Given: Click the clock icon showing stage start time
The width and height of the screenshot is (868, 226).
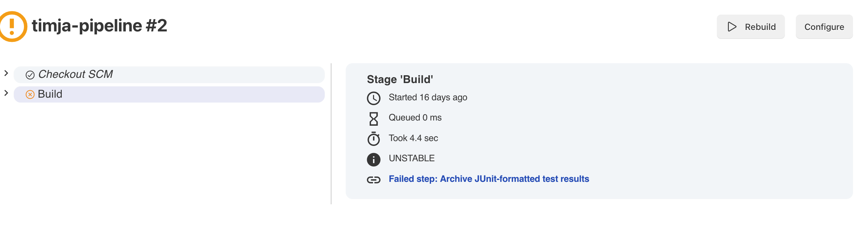Looking at the screenshot, I should 373,97.
